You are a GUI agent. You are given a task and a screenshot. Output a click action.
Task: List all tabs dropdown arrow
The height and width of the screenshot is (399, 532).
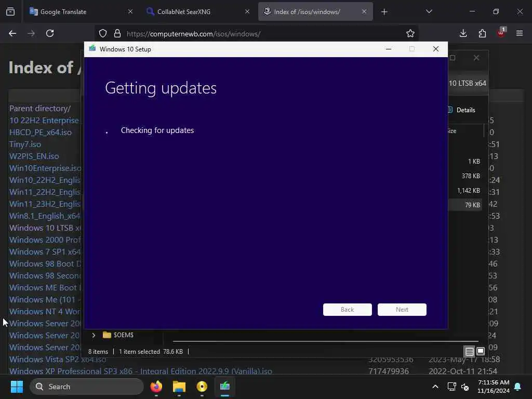(x=429, y=12)
